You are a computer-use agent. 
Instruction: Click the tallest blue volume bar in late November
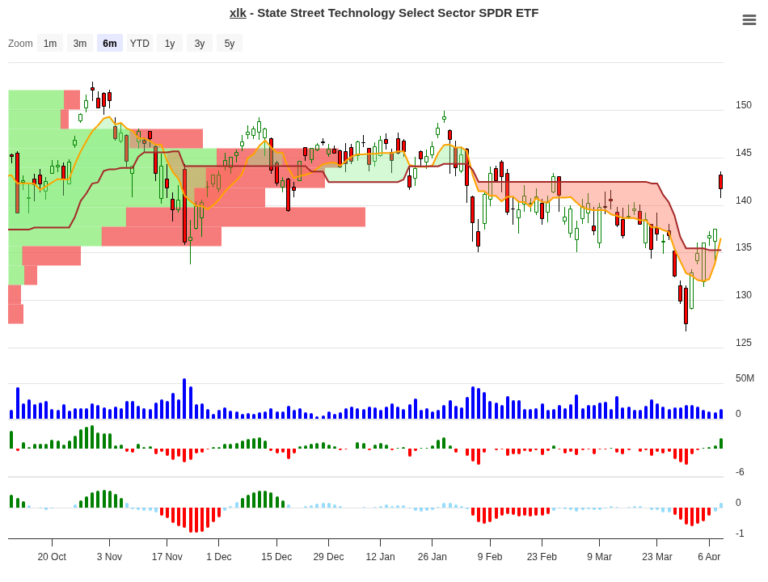(x=185, y=398)
